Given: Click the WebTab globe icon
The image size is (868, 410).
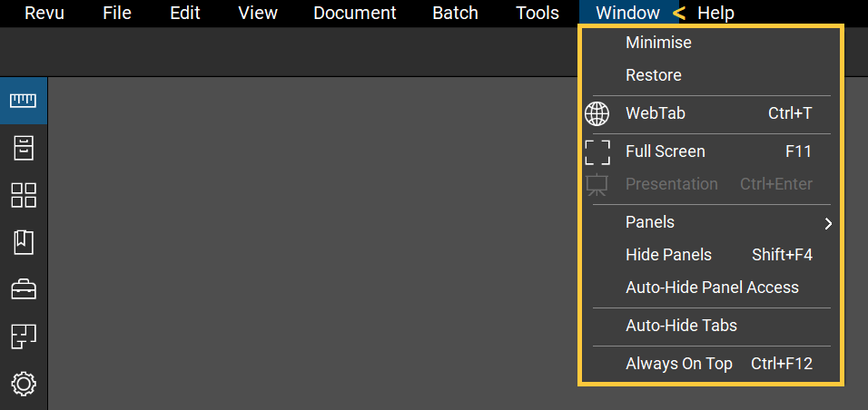Looking at the screenshot, I should point(597,113).
